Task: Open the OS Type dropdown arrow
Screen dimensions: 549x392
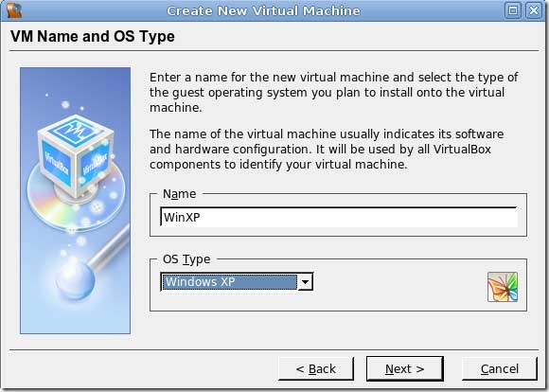Action: click(305, 281)
